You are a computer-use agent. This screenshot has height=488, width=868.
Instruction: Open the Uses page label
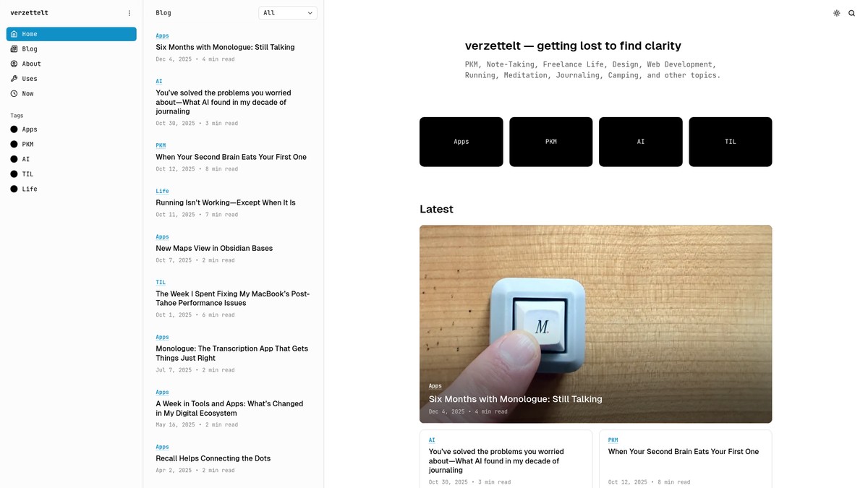pyautogui.click(x=30, y=79)
